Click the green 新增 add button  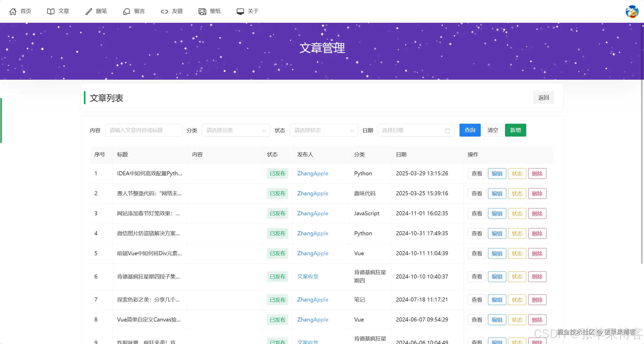click(515, 130)
